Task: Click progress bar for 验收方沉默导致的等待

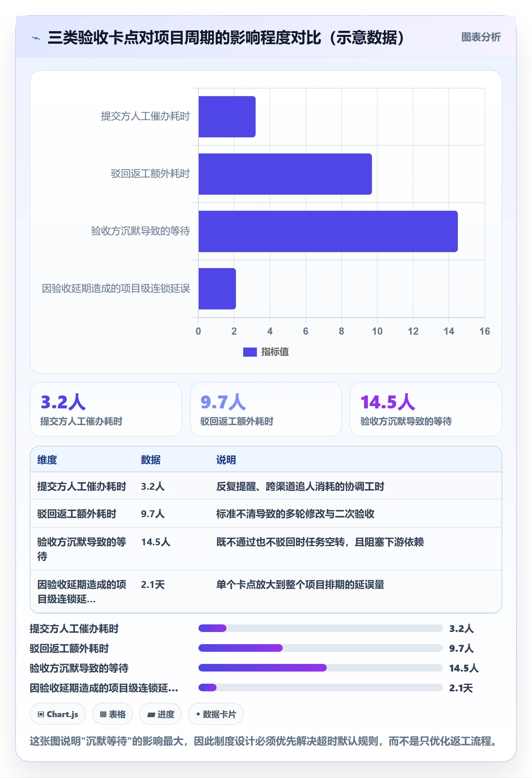Action: [320, 668]
